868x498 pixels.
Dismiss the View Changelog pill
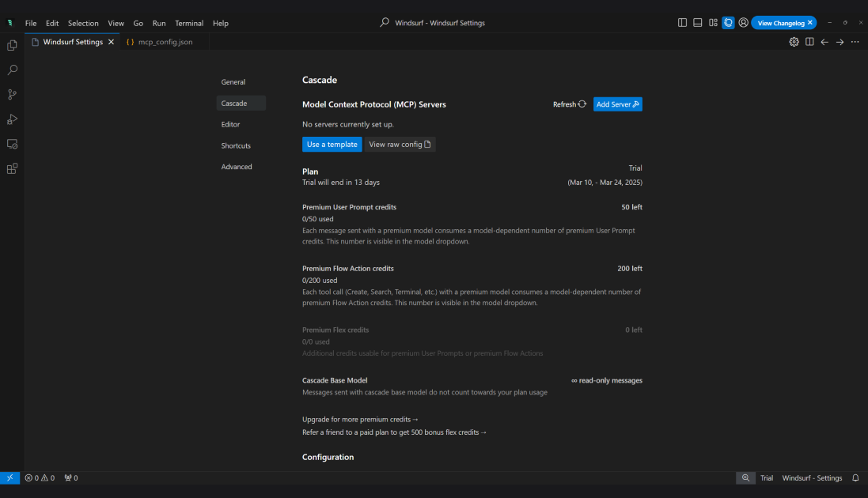(x=810, y=23)
